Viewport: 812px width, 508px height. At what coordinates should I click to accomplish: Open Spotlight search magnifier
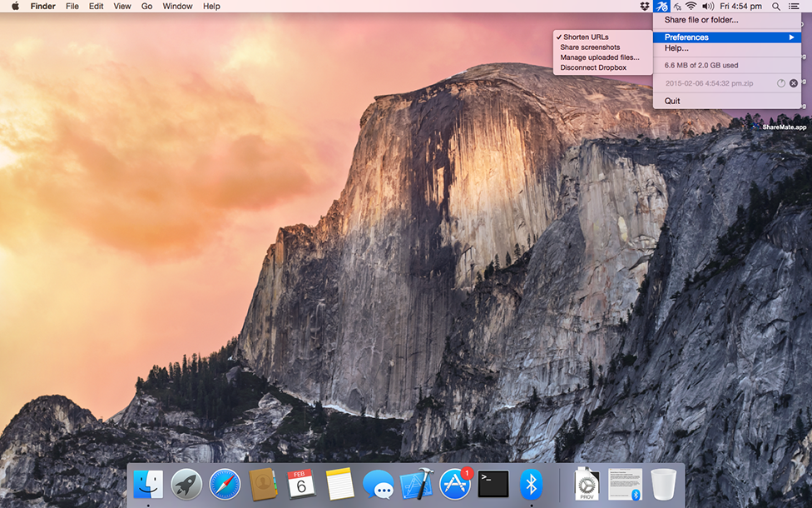point(775,6)
